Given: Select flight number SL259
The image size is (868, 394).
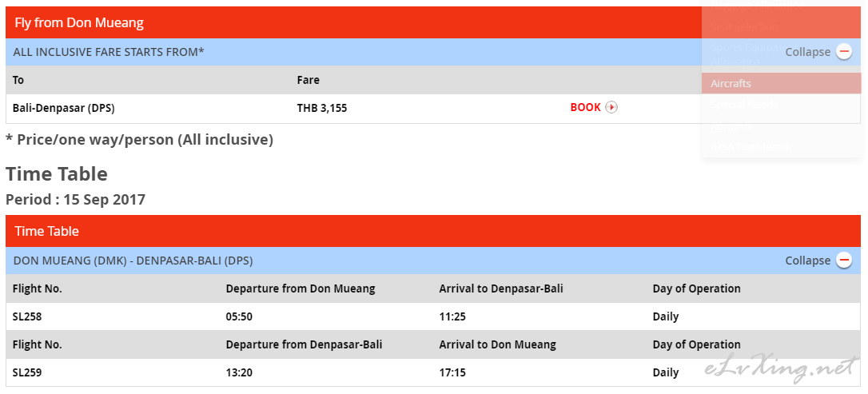Looking at the screenshot, I should pyautogui.click(x=27, y=373).
